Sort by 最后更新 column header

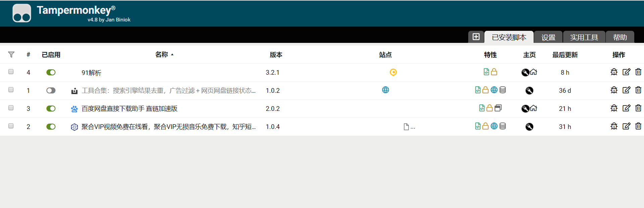click(x=565, y=55)
